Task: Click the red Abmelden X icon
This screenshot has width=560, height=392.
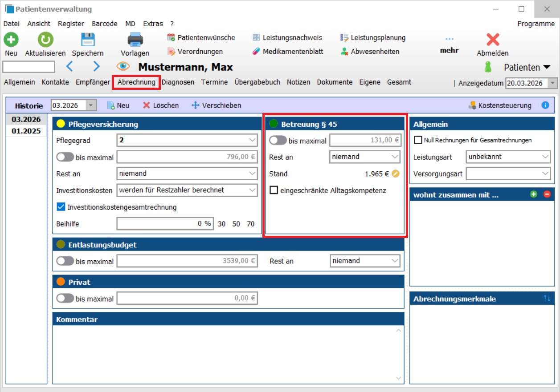Action: [x=493, y=40]
